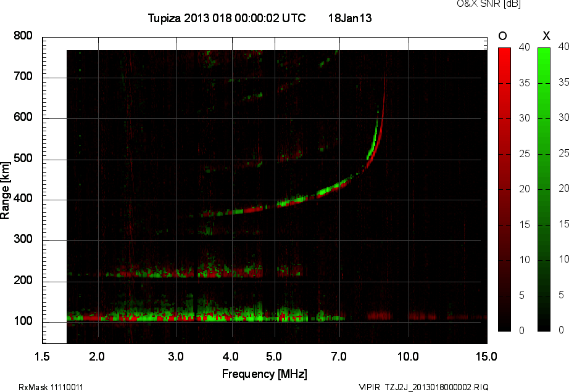The image size is (569, 392).
Task: Click the echo band at 200 km range
Action: pyautogui.click(x=185, y=272)
